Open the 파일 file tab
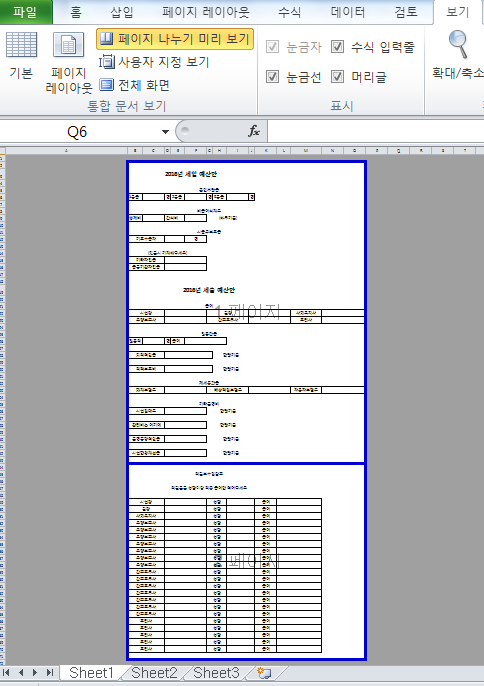Viewport: 484px width, 686px height. tap(25, 12)
